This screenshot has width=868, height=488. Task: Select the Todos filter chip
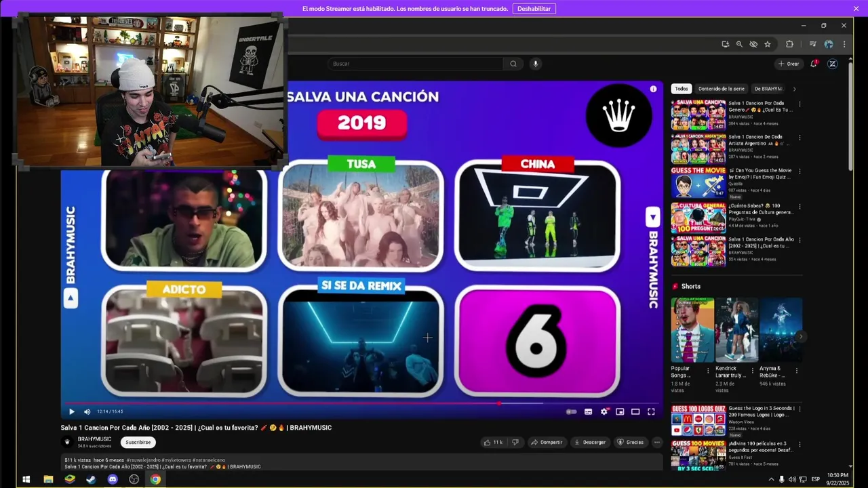[682, 89]
